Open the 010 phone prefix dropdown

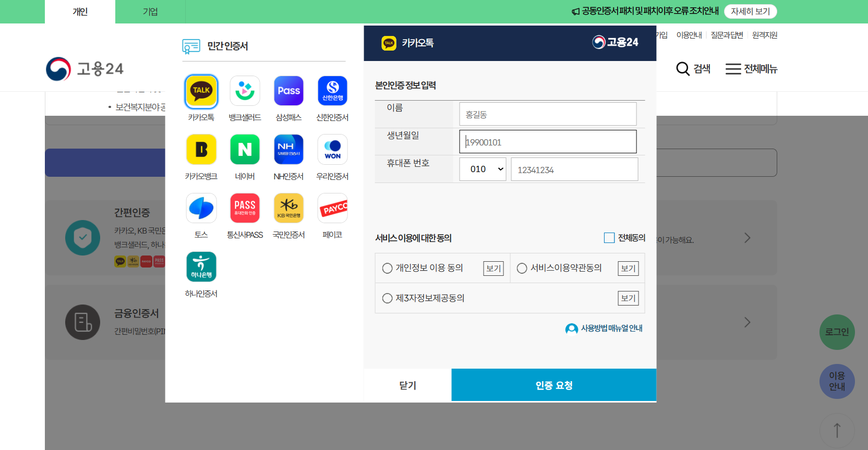483,169
